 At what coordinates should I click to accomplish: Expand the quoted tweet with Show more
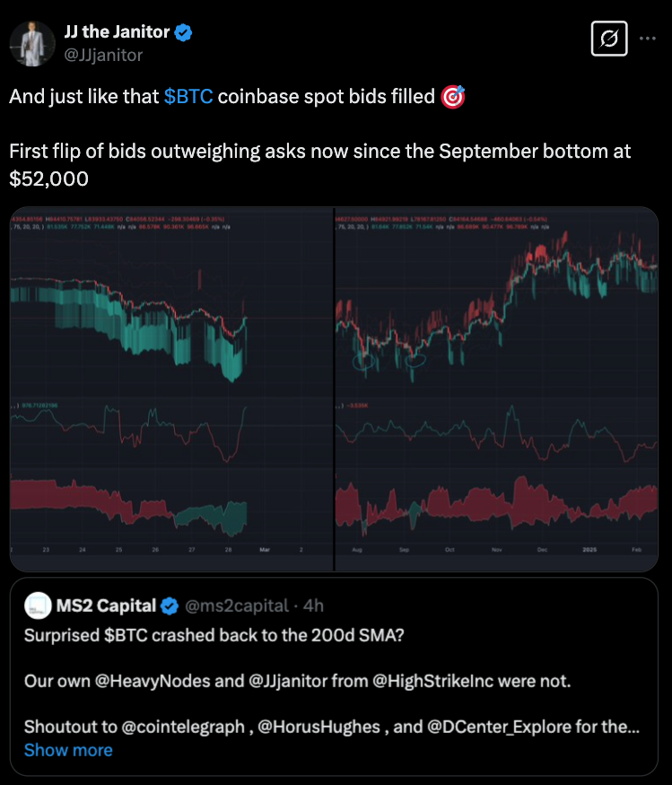68,750
